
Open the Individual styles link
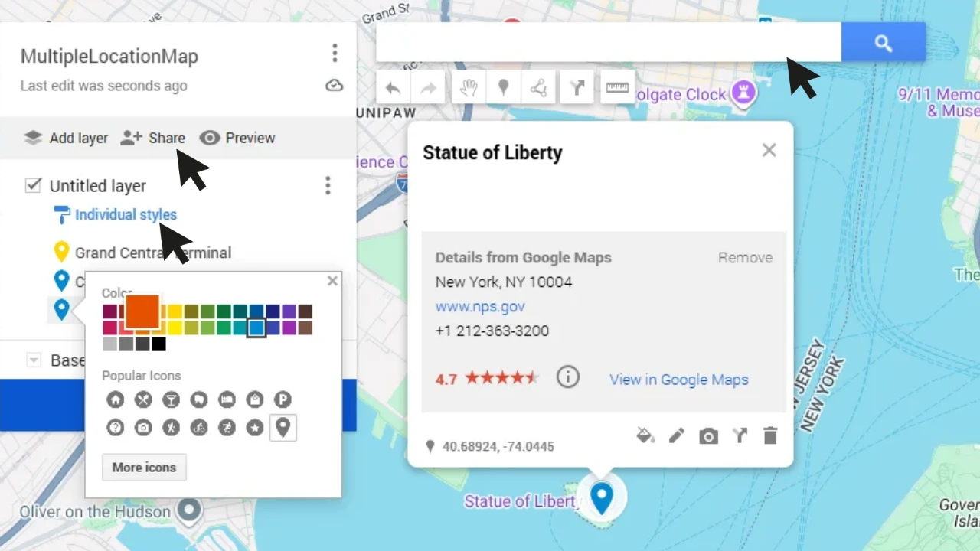(x=126, y=215)
